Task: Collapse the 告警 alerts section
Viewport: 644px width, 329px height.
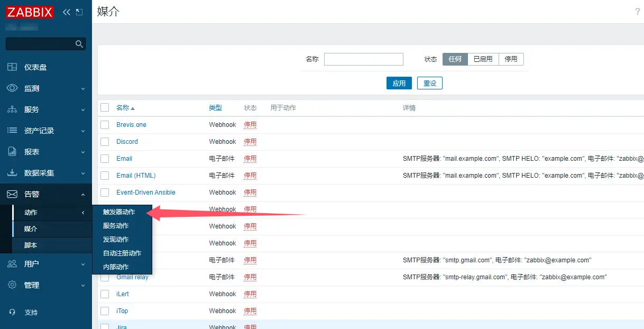Action: [45, 194]
